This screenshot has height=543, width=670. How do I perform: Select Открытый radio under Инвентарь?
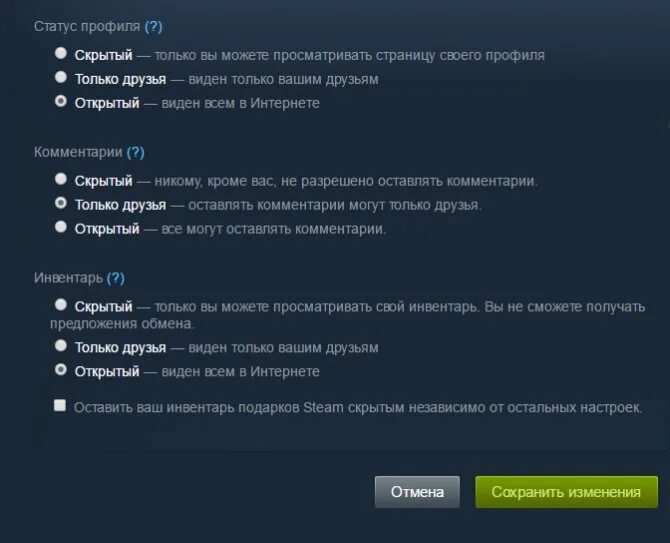(61, 369)
